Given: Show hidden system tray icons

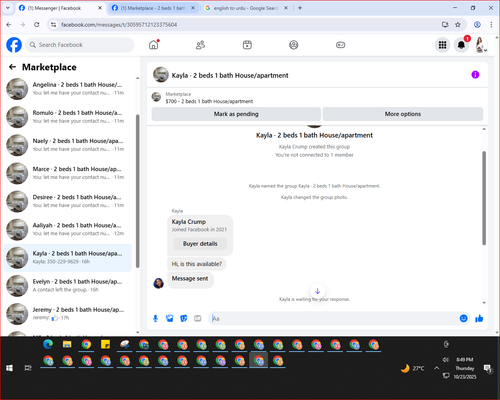Looking at the screenshot, I should tap(436, 368).
